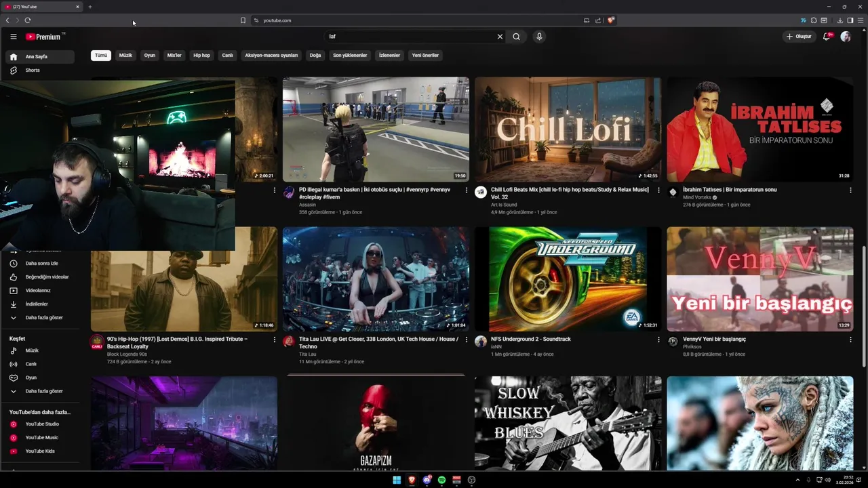This screenshot has width=868, height=488.
Task: Select the Tümü filter chip
Action: 101,56
